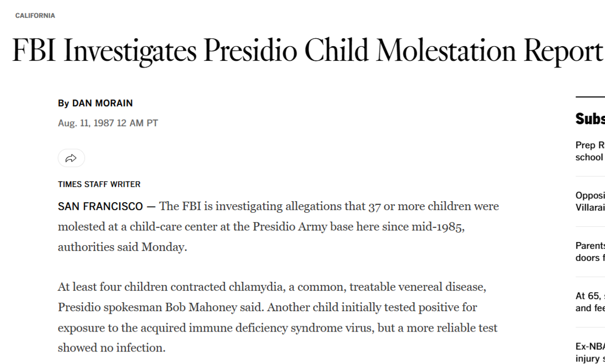The width and height of the screenshot is (605, 364).
Task: Open the sidebar story starting "Ex-NBA"
Action: click(590, 352)
